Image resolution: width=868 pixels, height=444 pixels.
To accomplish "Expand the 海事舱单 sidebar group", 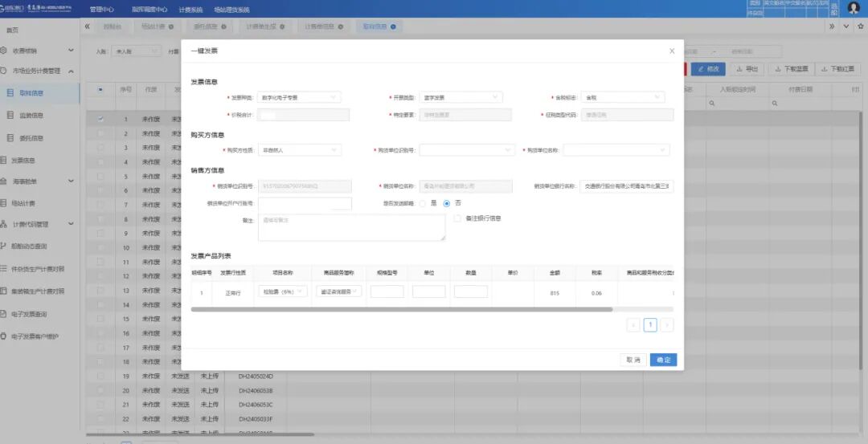I will point(71,181).
